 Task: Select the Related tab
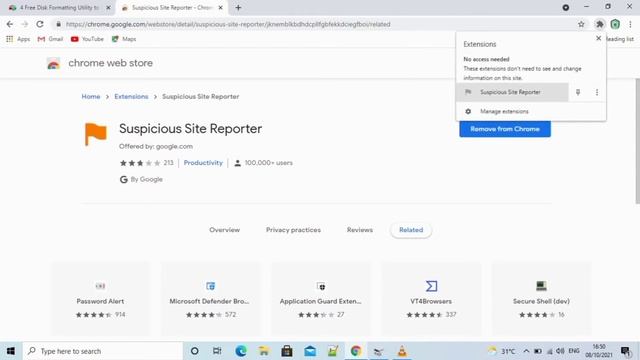click(x=411, y=230)
